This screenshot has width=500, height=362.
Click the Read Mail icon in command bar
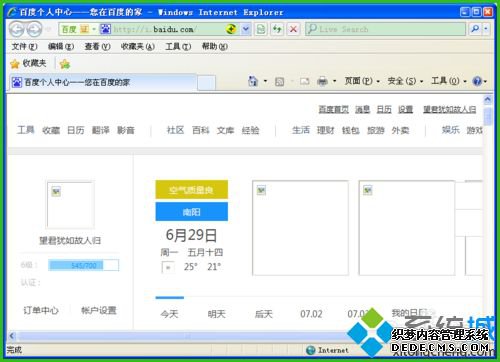click(304, 81)
